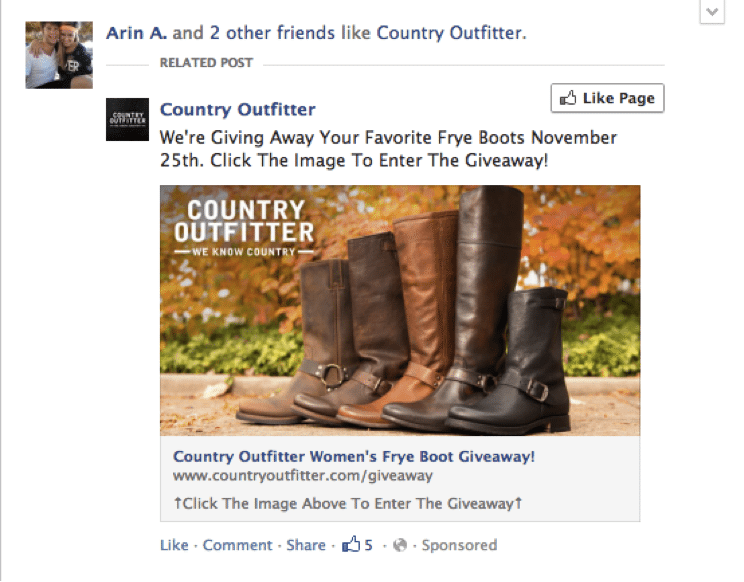
Task: Open Country Outfitter link in friends-like headline
Action: click(449, 33)
